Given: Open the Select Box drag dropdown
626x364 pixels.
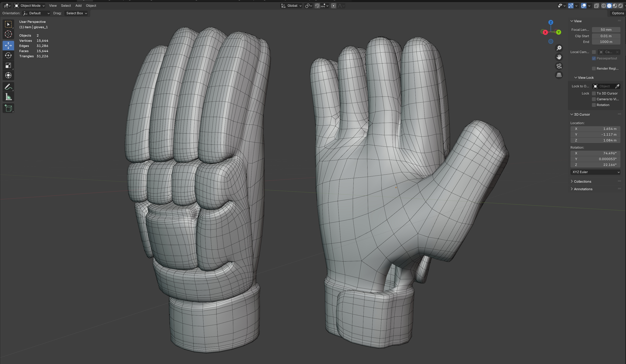Looking at the screenshot, I should (x=76, y=13).
